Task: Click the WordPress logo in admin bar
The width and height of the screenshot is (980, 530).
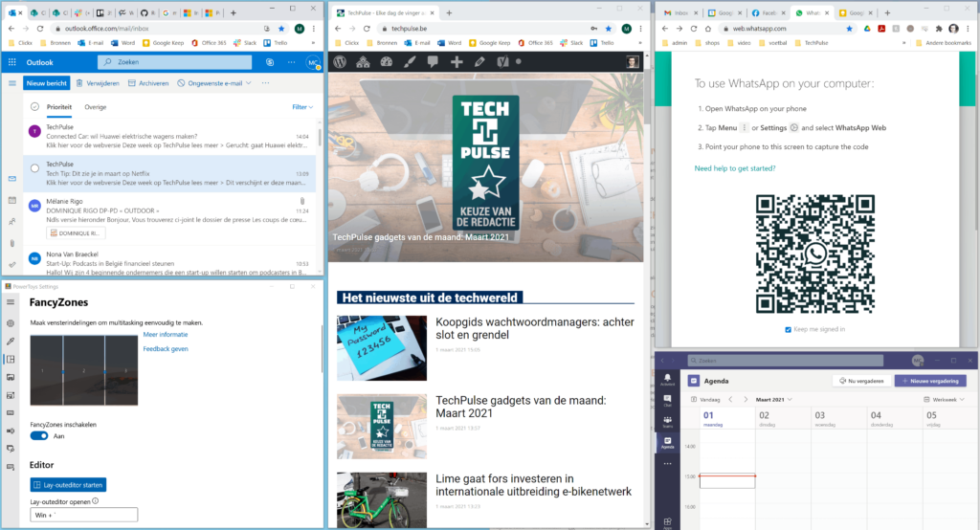Action: (339, 61)
